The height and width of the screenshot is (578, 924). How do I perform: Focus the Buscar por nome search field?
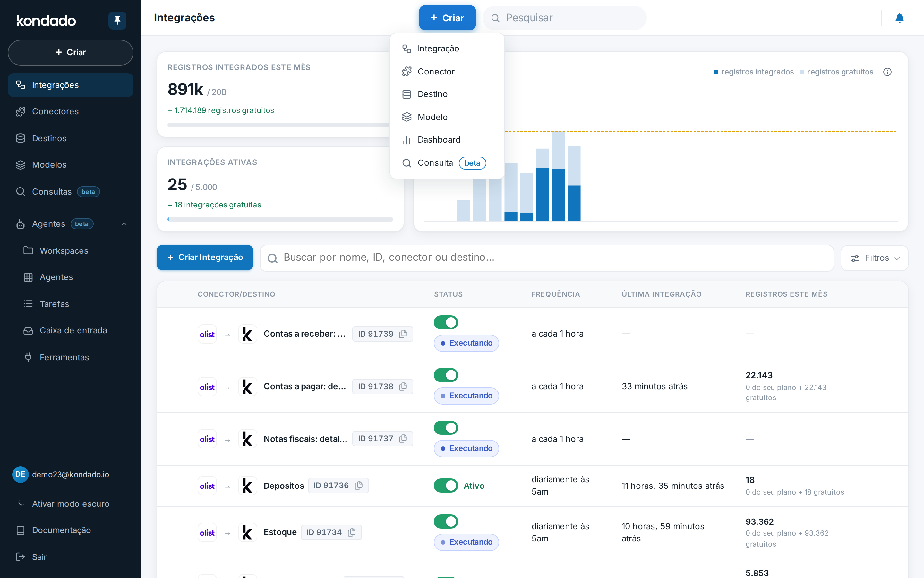[x=547, y=258]
